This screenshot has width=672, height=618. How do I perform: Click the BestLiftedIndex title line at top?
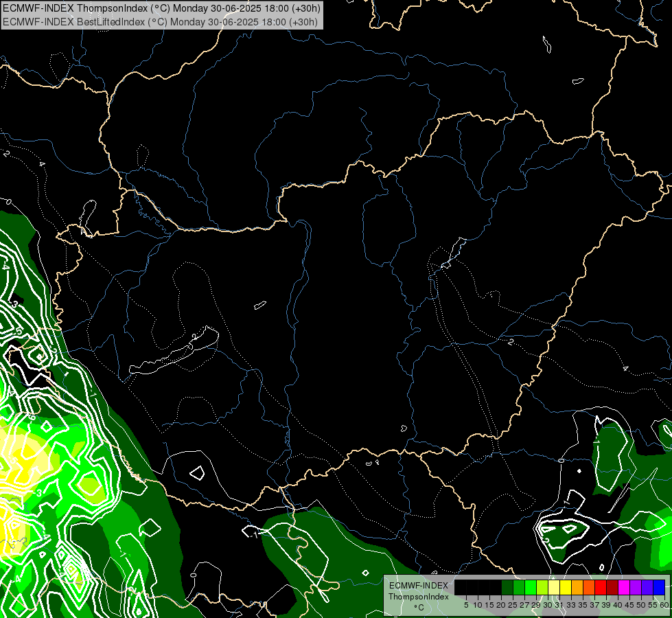(161, 22)
